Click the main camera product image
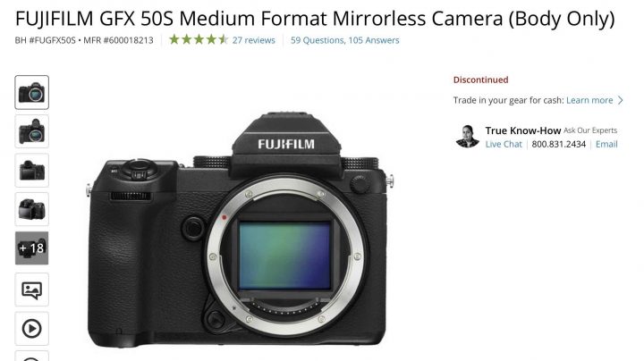Viewport: 644px width, 361px height. (x=241, y=230)
